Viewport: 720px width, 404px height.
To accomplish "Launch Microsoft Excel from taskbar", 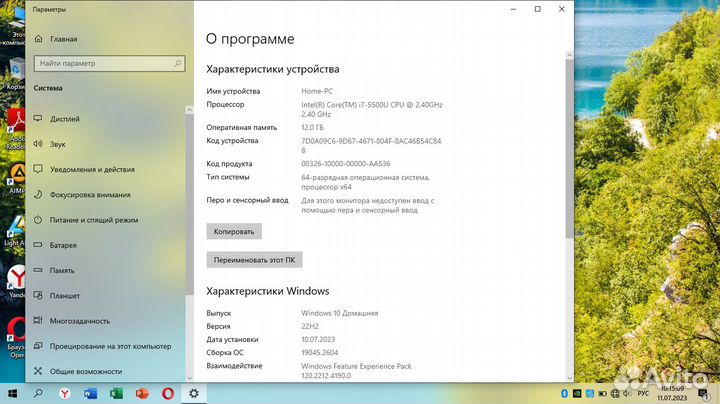I will (x=116, y=393).
